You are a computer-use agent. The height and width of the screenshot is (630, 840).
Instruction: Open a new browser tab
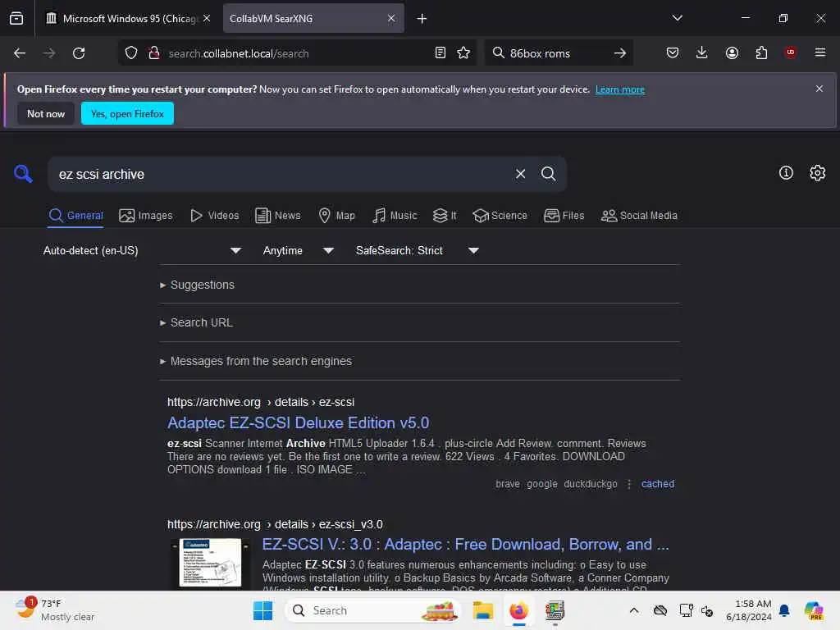(422, 19)
